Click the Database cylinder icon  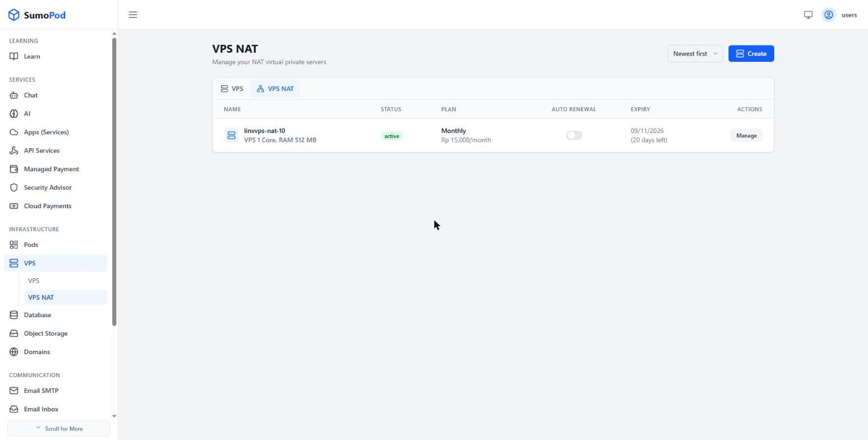point(14,315)
